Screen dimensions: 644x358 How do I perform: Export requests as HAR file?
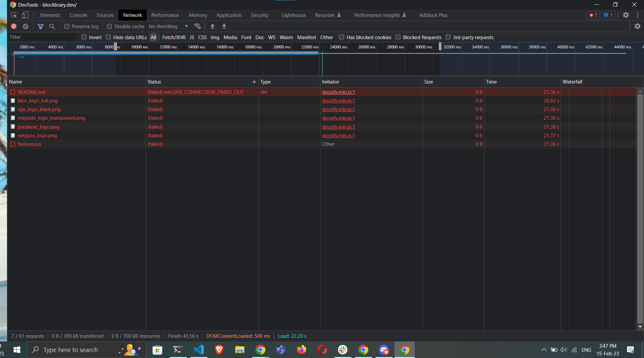click(x=224, y=26)
